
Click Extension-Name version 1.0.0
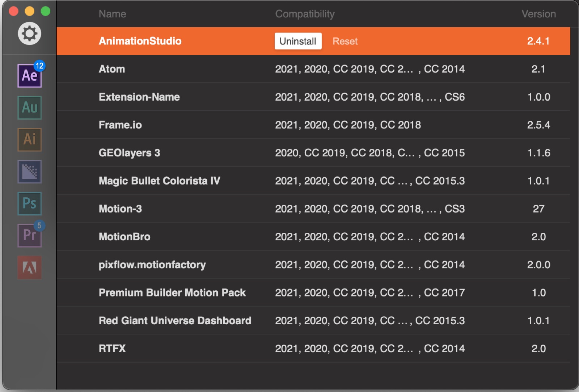(x=538, y=97)
